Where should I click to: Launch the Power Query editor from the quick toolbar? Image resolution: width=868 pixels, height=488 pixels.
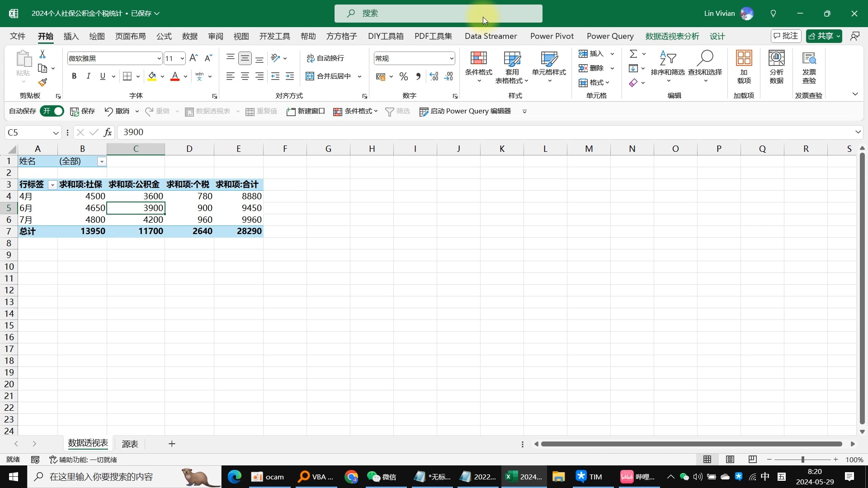[465, 111]
